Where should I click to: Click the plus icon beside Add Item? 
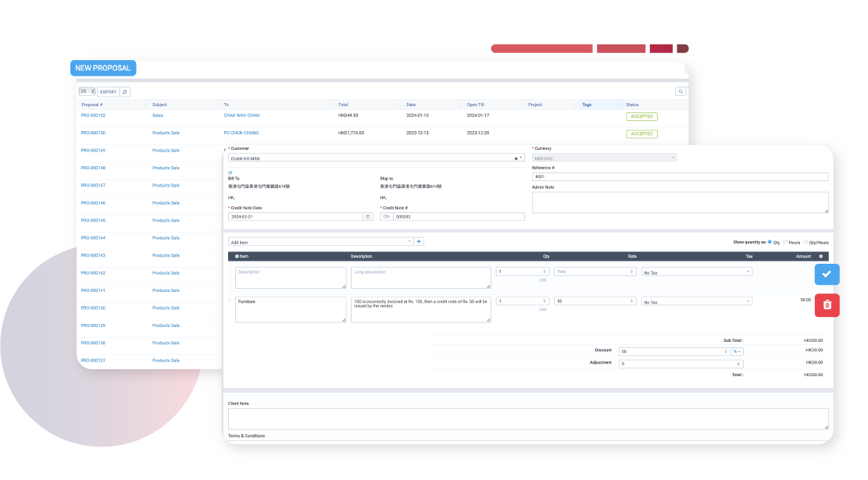[419, 242]
